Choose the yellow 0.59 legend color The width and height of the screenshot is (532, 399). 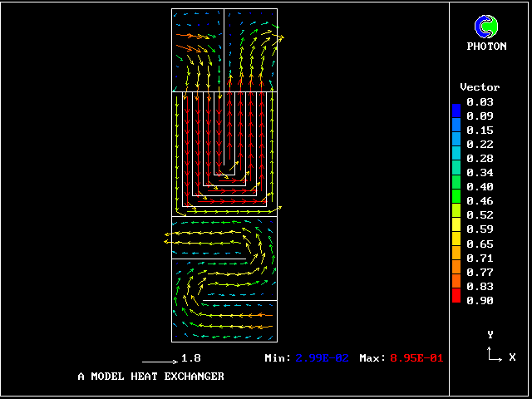(456, 226)
